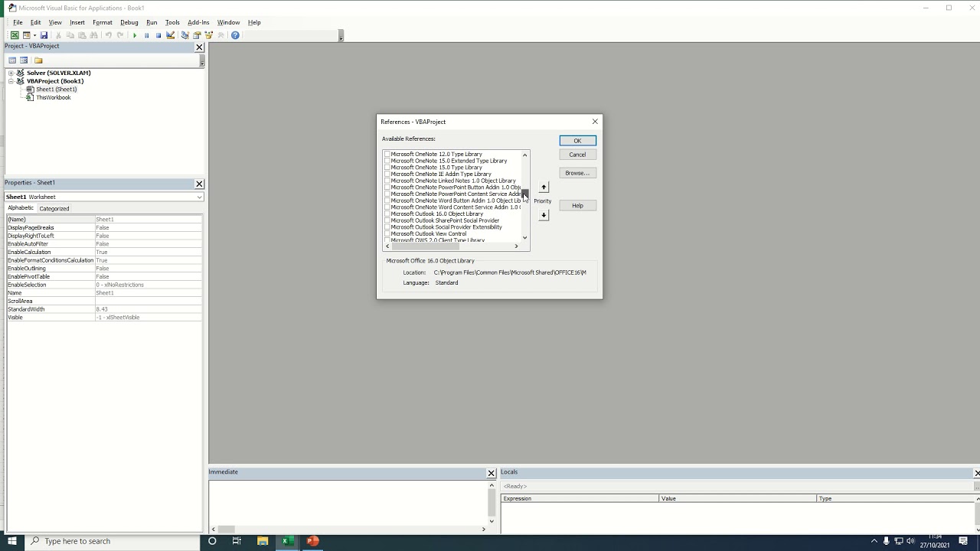Viewport: 980px width, 551px height.
Task: Open VBA Help blue question icon
Action: 235,35
